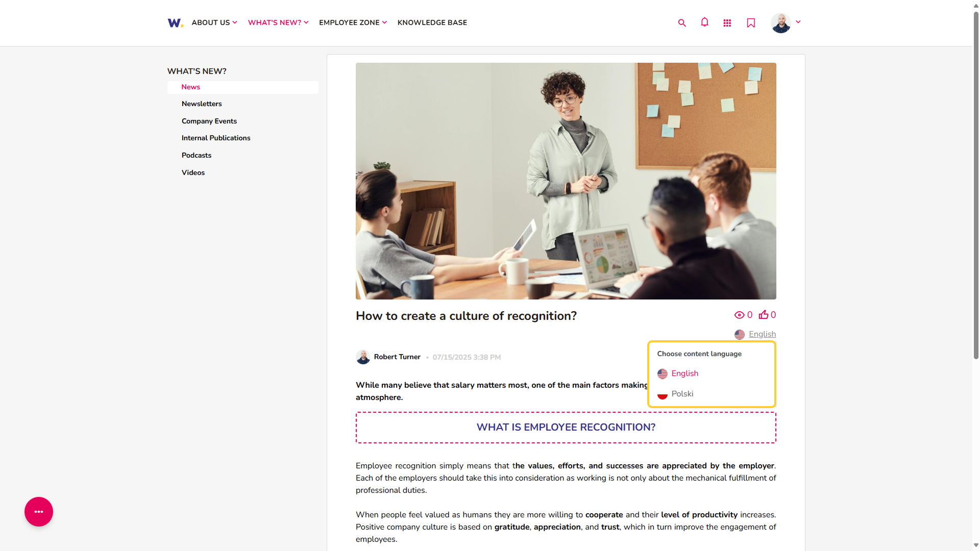Expand the user account chevron

click(x=798, y=22)
